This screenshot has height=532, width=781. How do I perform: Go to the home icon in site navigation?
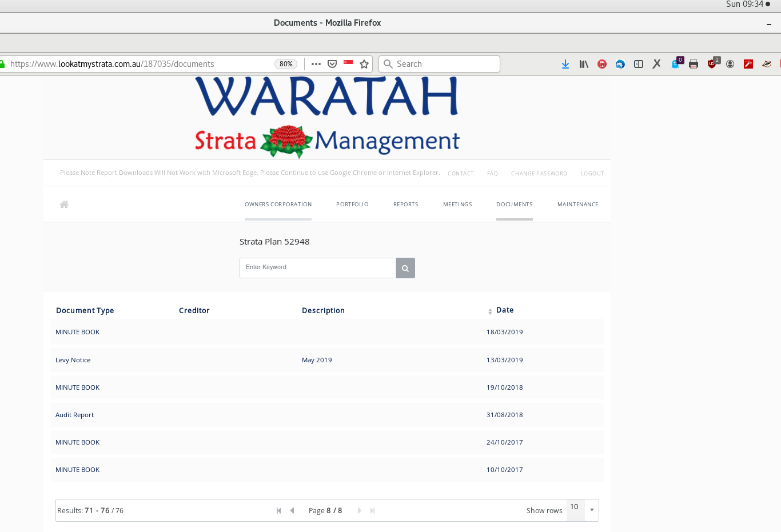[64, 204]
